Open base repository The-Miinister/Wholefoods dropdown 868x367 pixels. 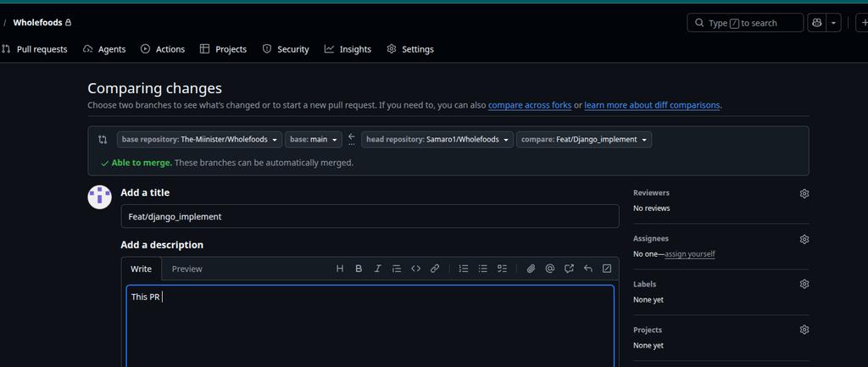coord(199,140)
